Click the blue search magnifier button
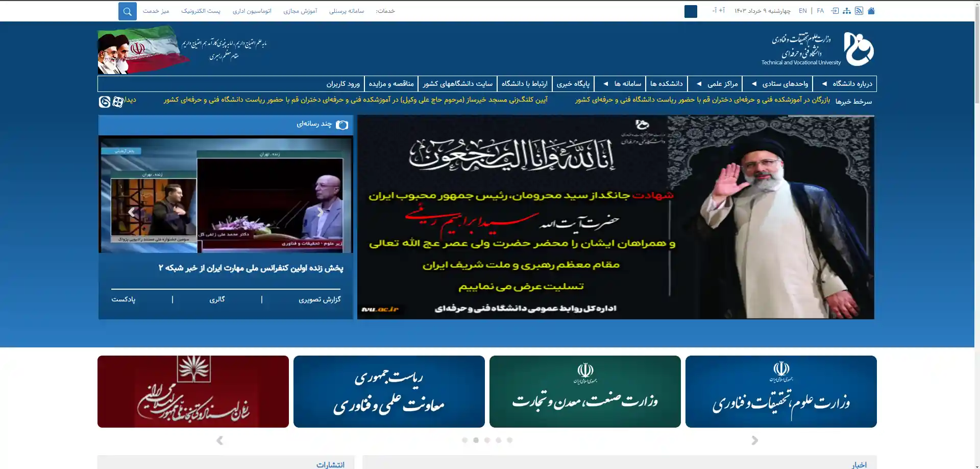 tap(128, 11)
